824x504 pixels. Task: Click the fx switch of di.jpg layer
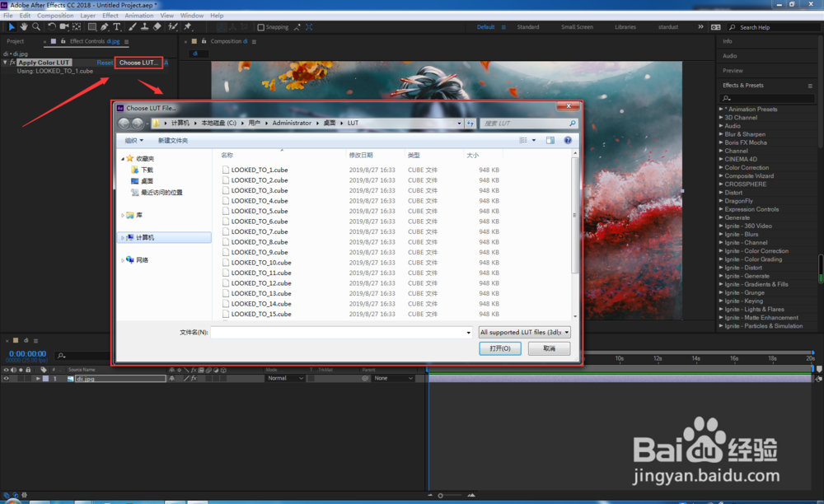point(194,378)
